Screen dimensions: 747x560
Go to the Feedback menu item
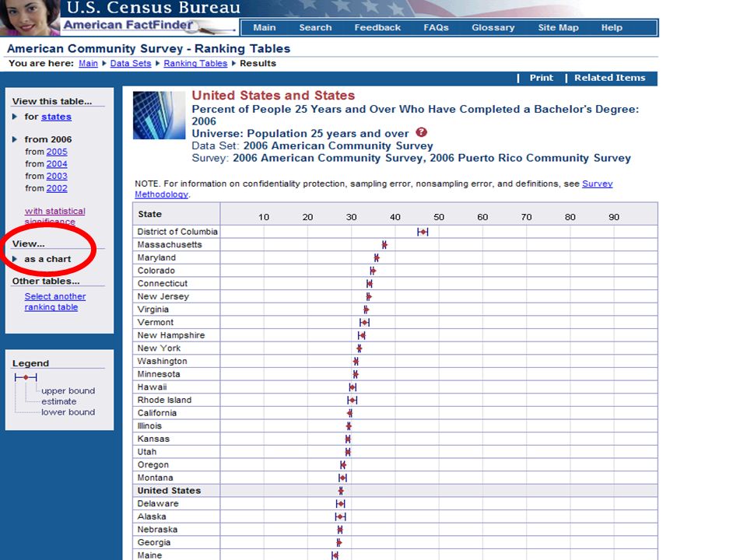tap(377, 28)
